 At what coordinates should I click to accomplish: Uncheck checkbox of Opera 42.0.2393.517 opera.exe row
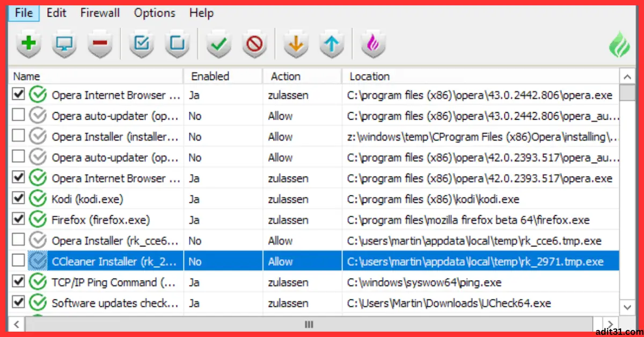click(x=19, y=178)
